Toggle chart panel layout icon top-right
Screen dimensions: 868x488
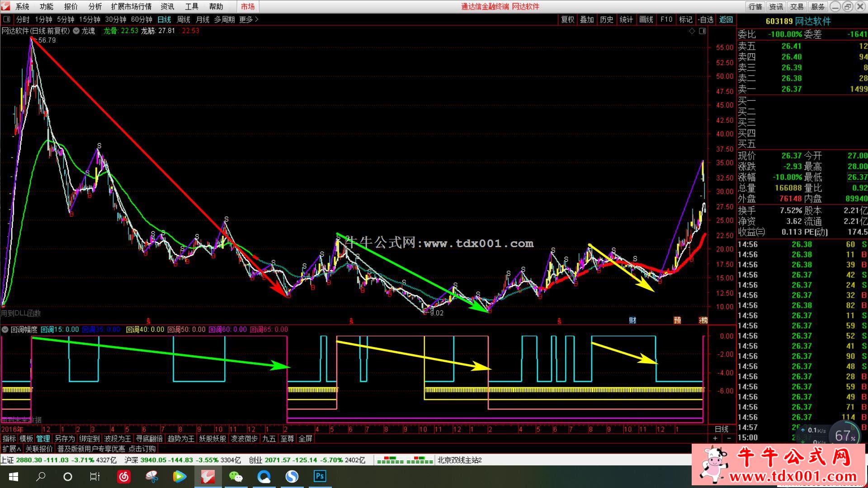coord(702,31)
